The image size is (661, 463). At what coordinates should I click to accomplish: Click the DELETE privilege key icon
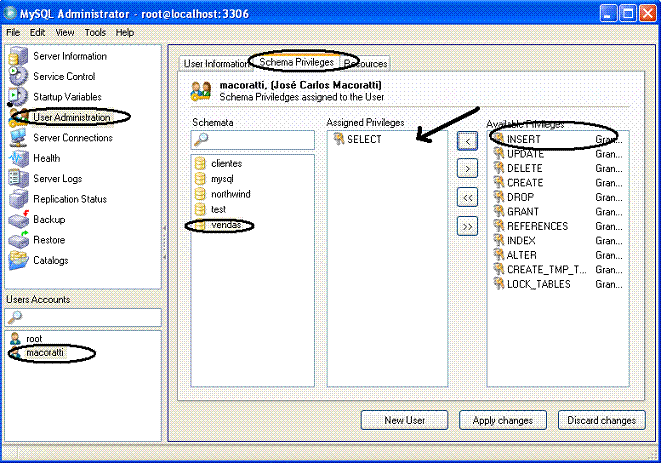[x=499, y=168]
